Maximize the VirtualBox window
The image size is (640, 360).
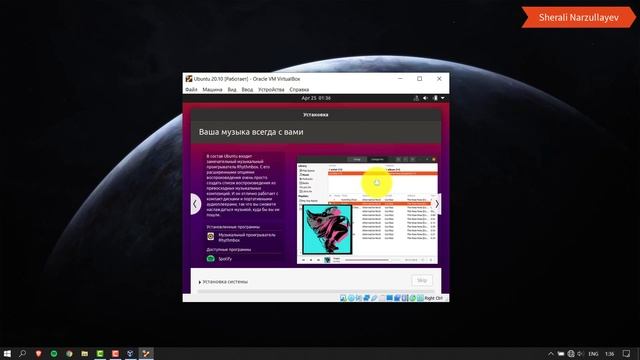tap(420, 79)
